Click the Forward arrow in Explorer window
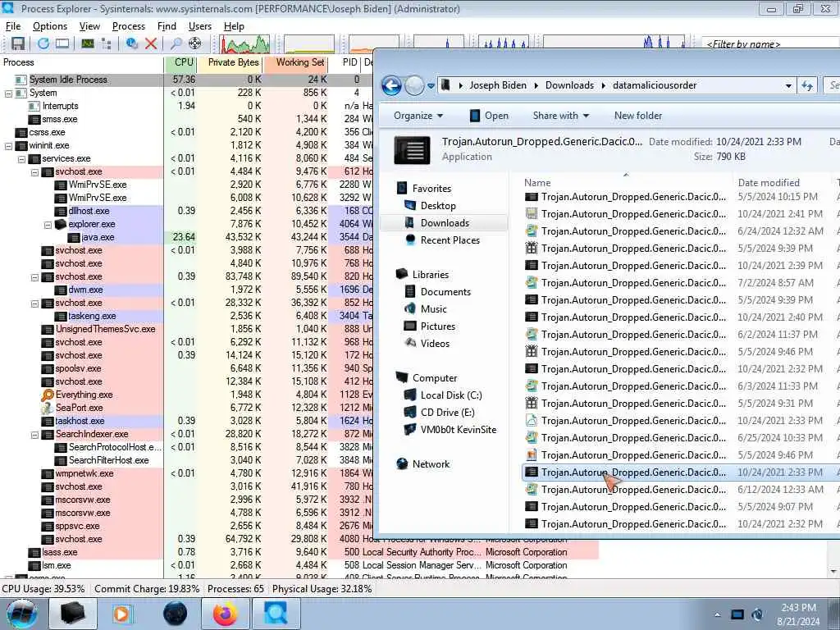Viewport: 840px width, 630px height. click(x=414, y=85)
